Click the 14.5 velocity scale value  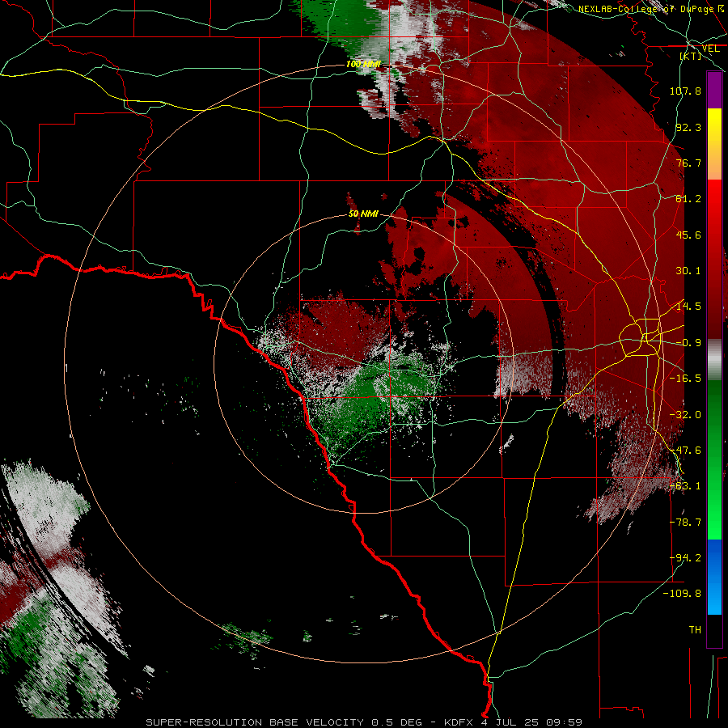[688, 307]
